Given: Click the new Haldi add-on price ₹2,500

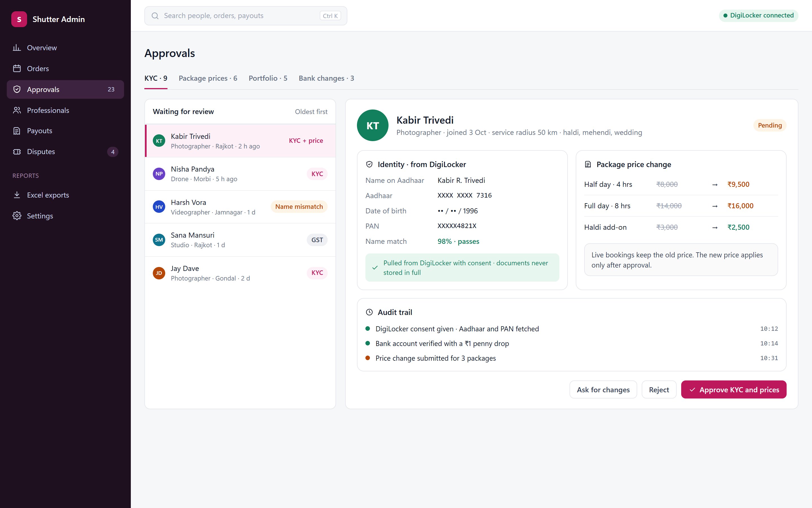Looking at the screenshot, I should tap(738, 227).
